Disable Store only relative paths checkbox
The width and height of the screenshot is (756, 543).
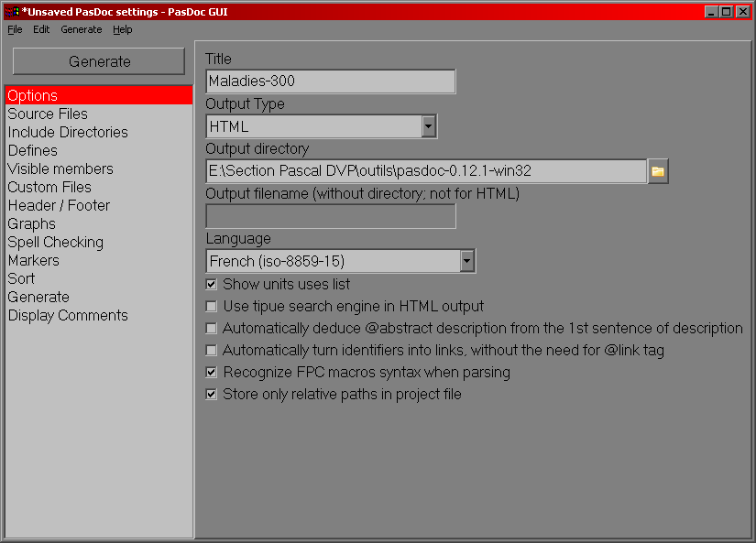212,395
